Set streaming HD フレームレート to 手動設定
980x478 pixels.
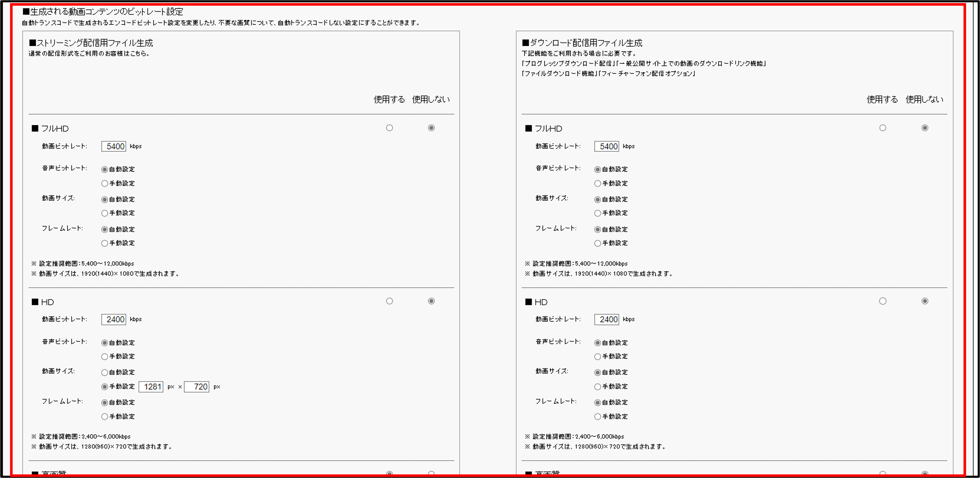point(105,417)
